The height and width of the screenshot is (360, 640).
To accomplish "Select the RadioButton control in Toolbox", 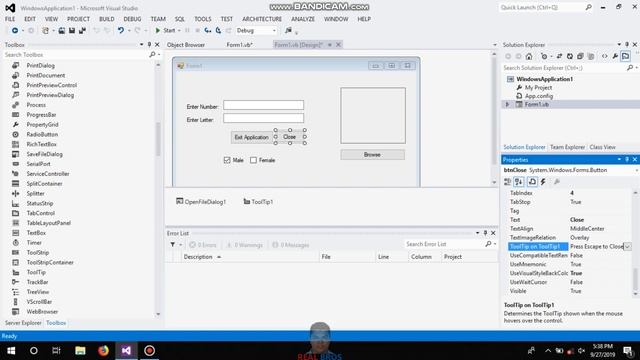I will click(x=42, y=134).
